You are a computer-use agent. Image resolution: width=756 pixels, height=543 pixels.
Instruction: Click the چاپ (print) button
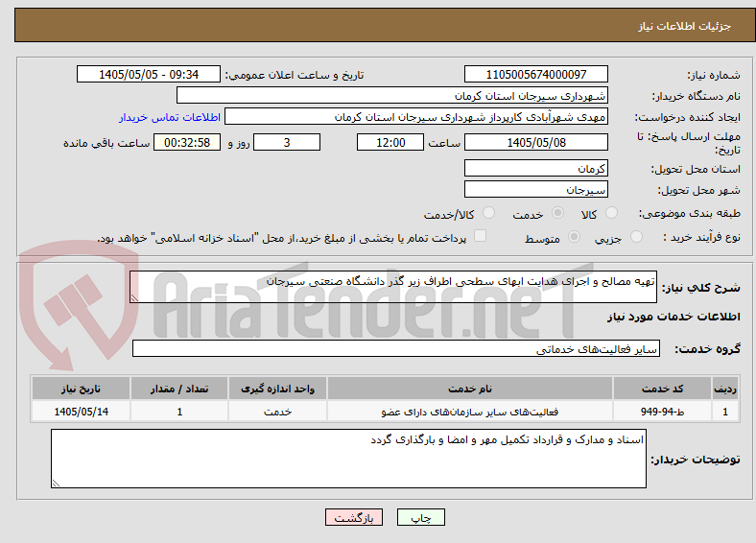420,517
